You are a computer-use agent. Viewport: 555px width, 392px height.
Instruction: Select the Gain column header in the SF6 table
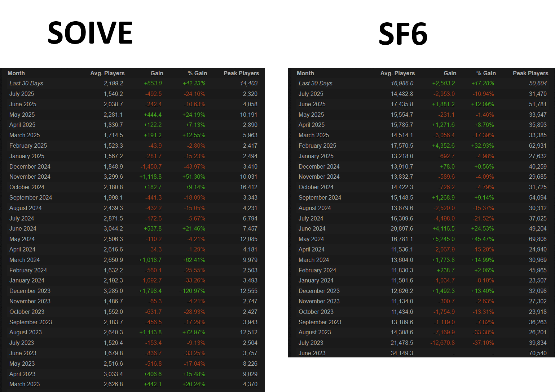[450, 73]
